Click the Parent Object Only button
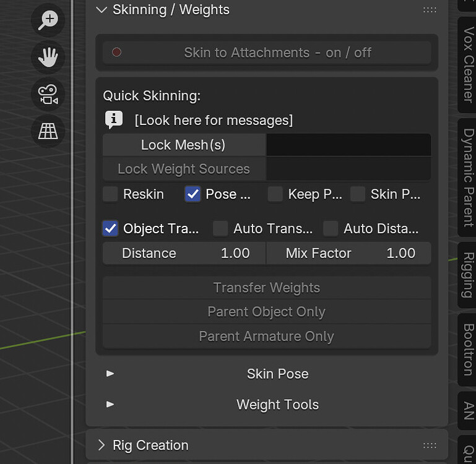 267,312
